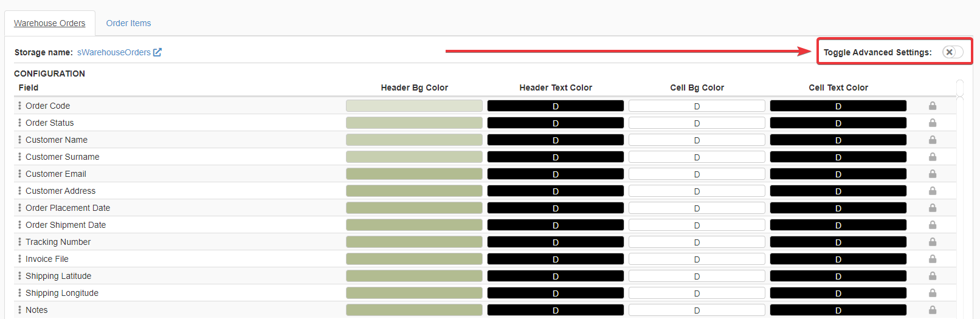Click the lock icon in Tracking Number row
Image resolution: width=980 pixels, height=319 pixels.
click(x=932, y=242)
